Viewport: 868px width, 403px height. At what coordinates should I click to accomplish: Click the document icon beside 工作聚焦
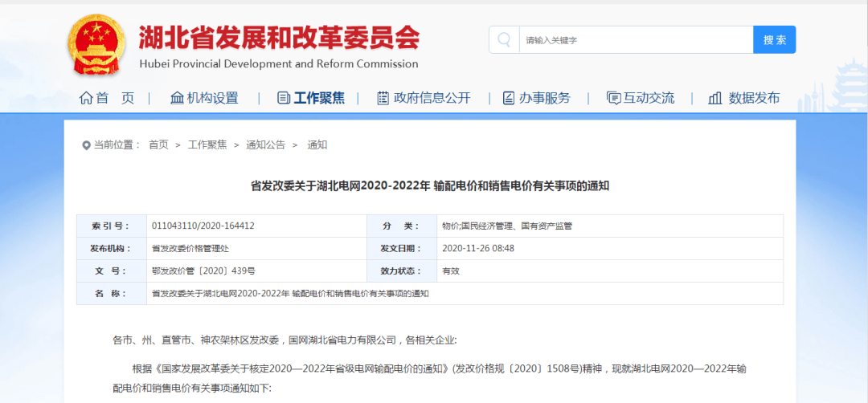tap(284, 98)
